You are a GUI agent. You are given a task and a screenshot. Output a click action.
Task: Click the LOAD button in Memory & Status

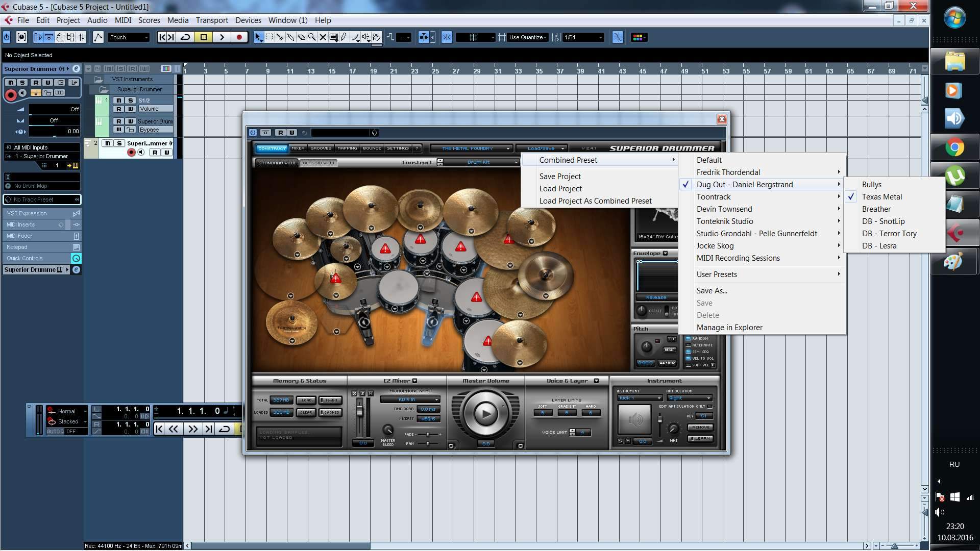[306, 400]
